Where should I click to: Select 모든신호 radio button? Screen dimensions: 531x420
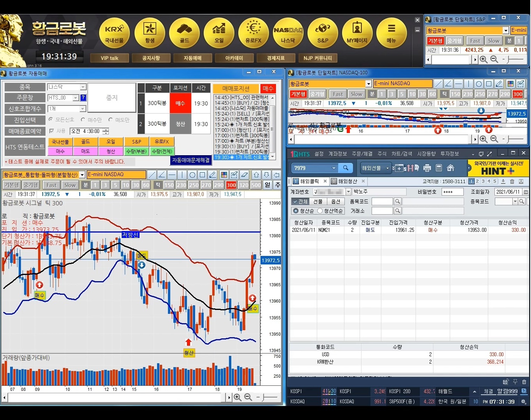pyautogui.click(x=51, y=120)
